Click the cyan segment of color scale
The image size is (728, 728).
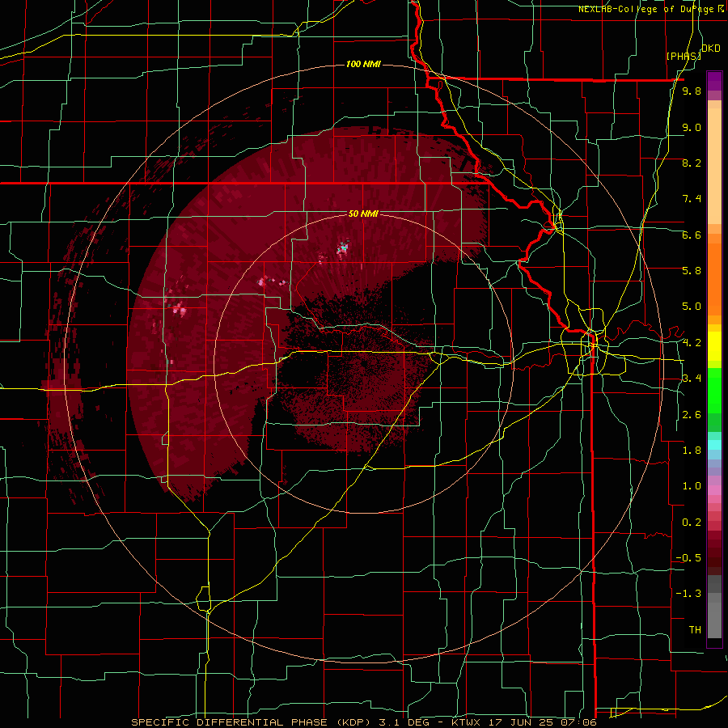pos(714,444)
